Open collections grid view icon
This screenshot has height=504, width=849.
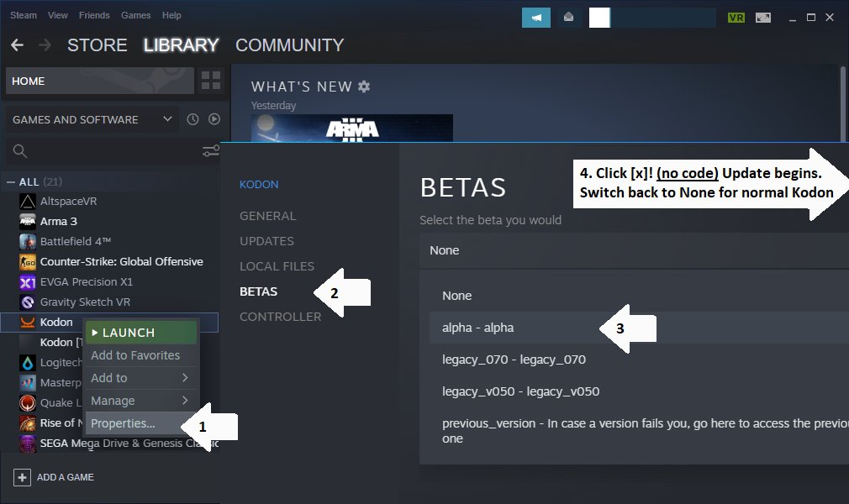(x=211, y=81)
